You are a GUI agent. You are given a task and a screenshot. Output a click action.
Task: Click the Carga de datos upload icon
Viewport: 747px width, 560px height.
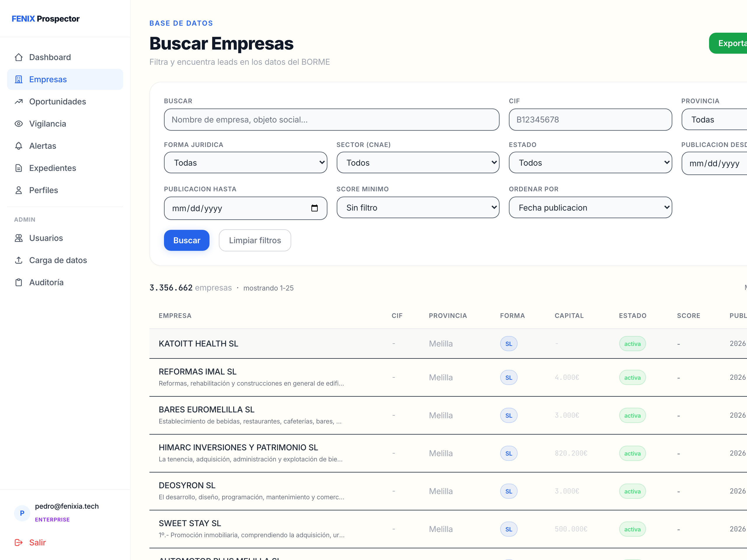(19, 260)
